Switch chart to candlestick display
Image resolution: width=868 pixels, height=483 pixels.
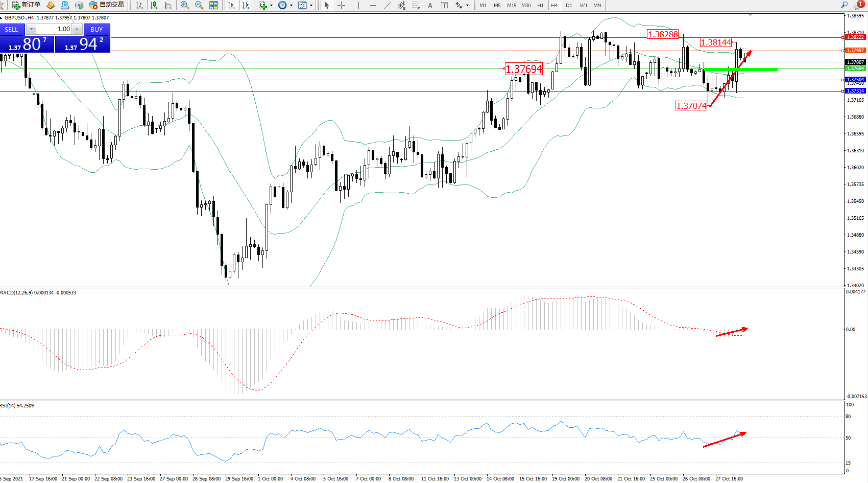click(154, 5)
